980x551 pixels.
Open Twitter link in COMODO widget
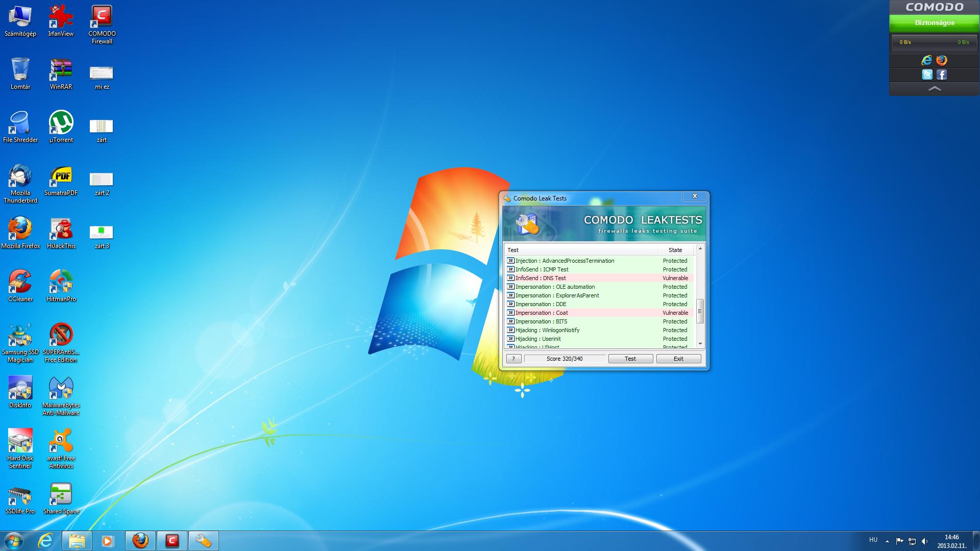tap(927, 74)
